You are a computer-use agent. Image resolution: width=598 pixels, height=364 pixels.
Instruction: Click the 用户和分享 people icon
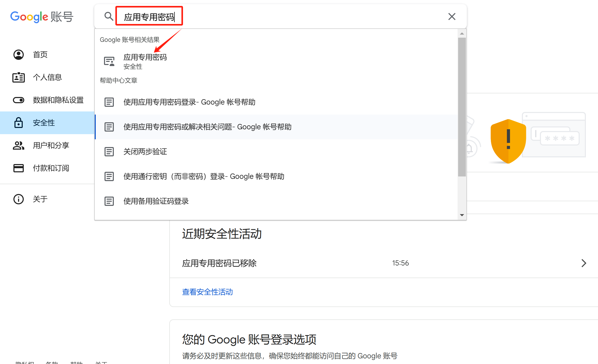click(x=19, y=145)
